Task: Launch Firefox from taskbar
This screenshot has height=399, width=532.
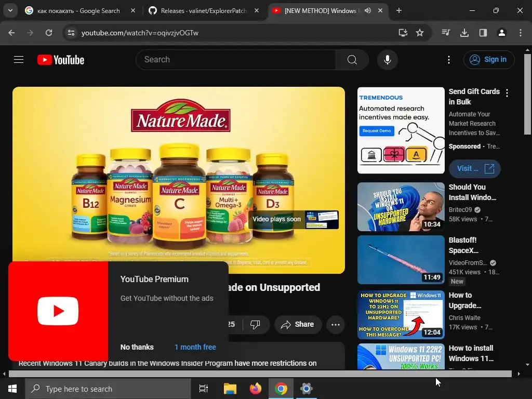Action: coord(256,389)
